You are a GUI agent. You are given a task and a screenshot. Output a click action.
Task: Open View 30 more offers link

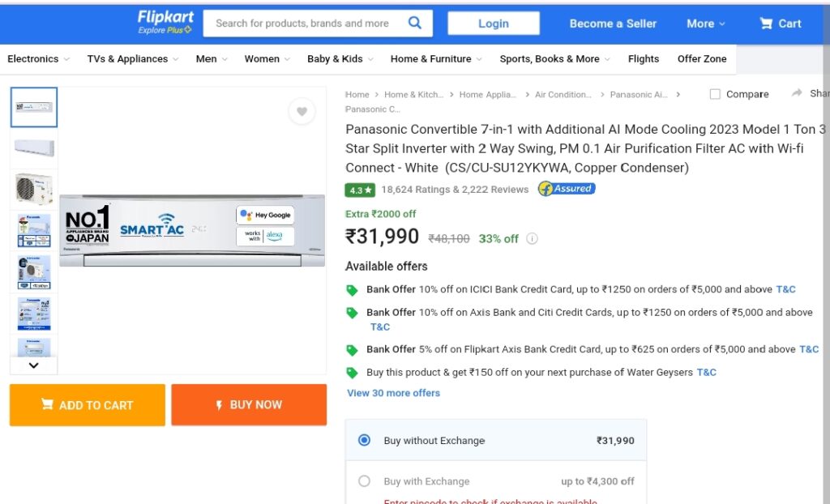[x=393, y=393]
